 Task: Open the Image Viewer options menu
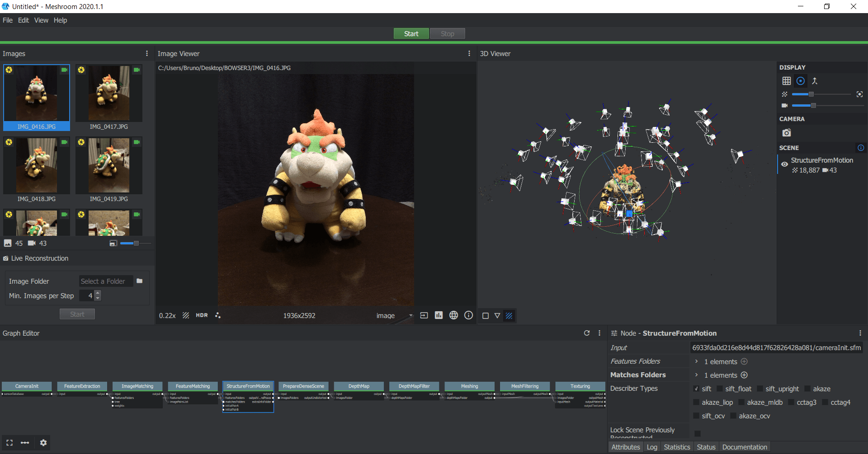click(469, 53)
